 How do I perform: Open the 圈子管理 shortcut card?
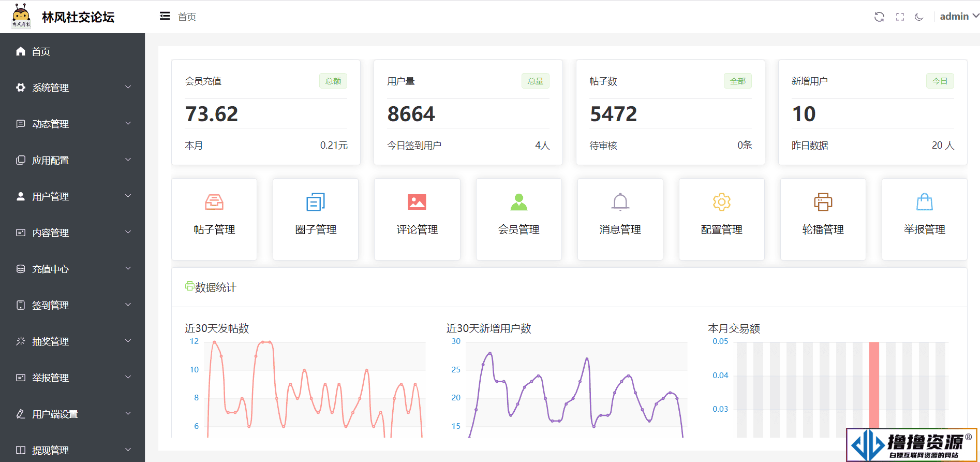coord(316,219)
